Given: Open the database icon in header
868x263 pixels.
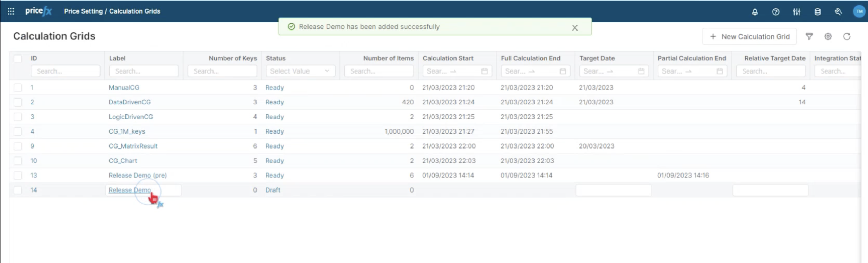Looking at the screenshot, I should [817, 12].
